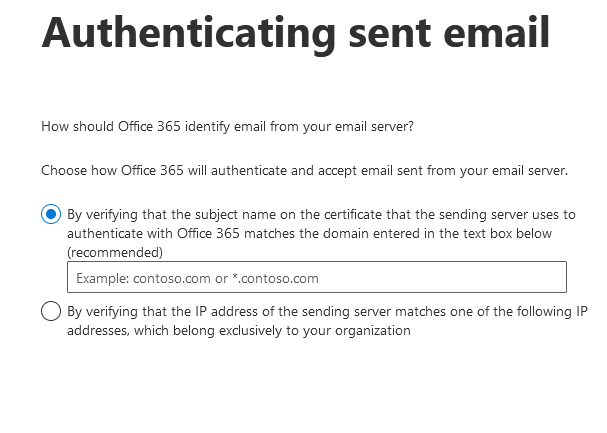Click the "By verifying that the subject name" label

click(x=170, y=214)
